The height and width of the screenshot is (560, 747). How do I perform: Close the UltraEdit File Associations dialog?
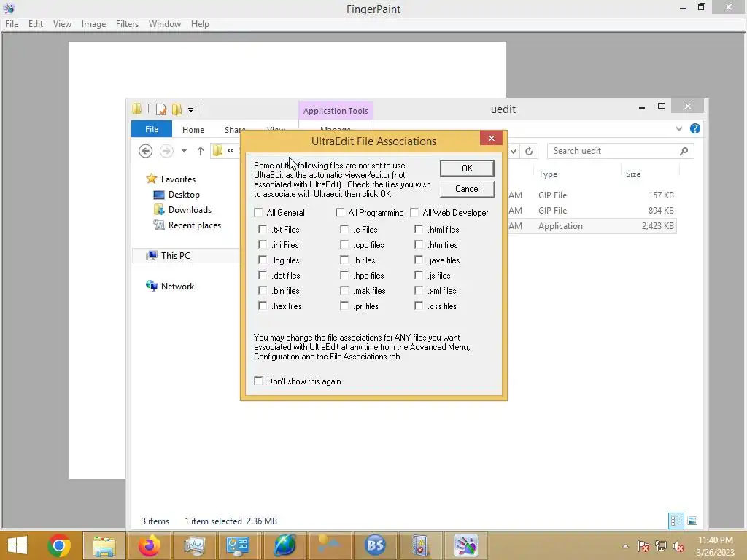[x=491, y=138]
